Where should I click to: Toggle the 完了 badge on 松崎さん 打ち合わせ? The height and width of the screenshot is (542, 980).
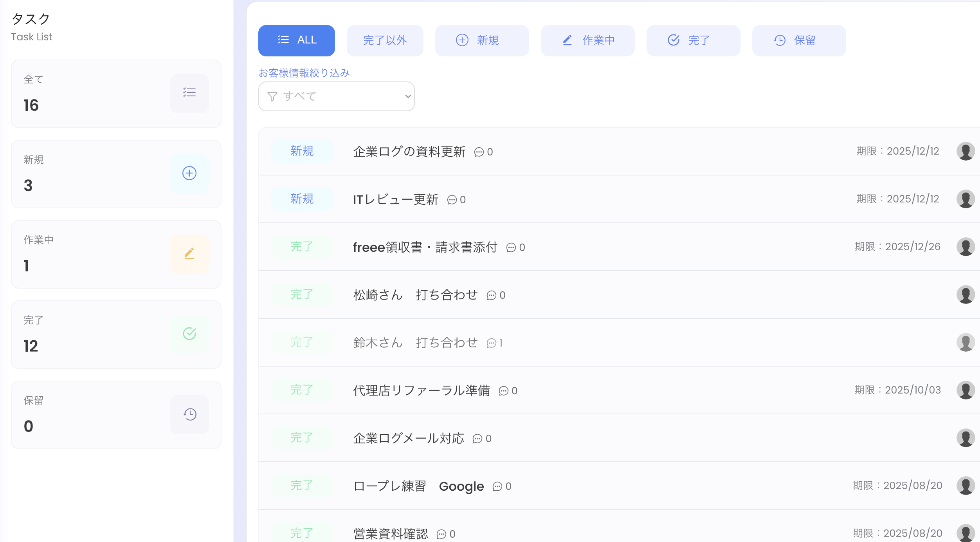click(301, 294)
